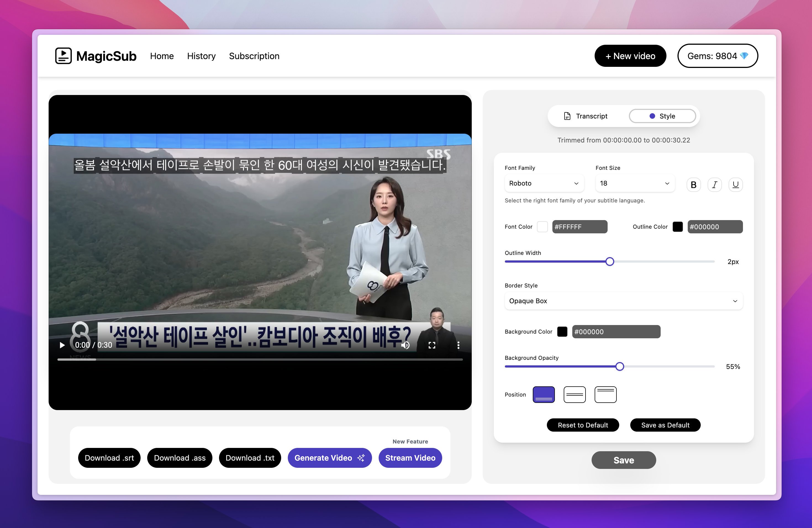
Task: Mute the video audio
Action: click(405, 345)
